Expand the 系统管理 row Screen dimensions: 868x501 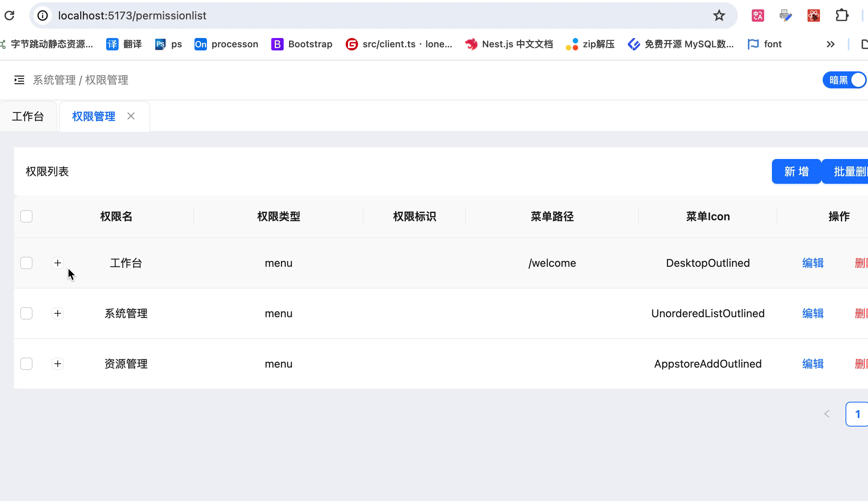click(58, 313)
